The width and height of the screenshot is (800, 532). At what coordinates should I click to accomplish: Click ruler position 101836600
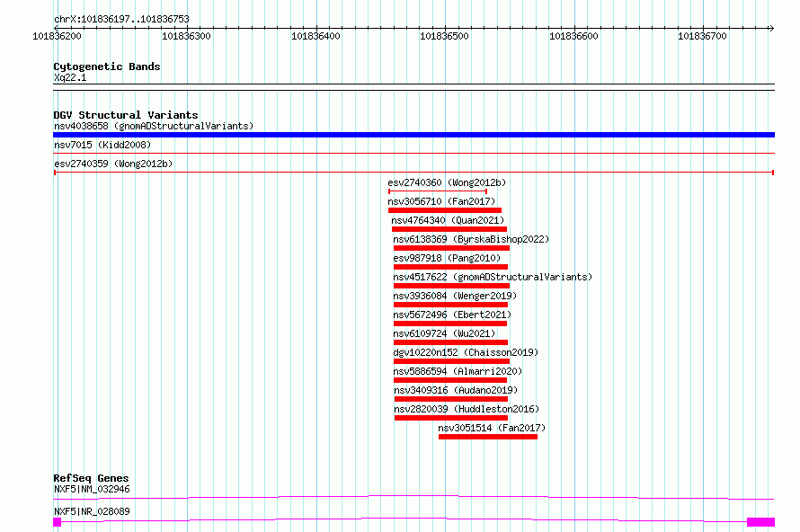click(573, 36)
